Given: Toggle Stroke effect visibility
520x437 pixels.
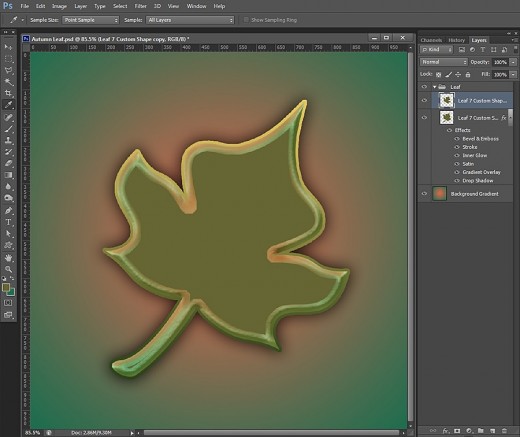Looking at the screenshot, I should tap(457, 147).
